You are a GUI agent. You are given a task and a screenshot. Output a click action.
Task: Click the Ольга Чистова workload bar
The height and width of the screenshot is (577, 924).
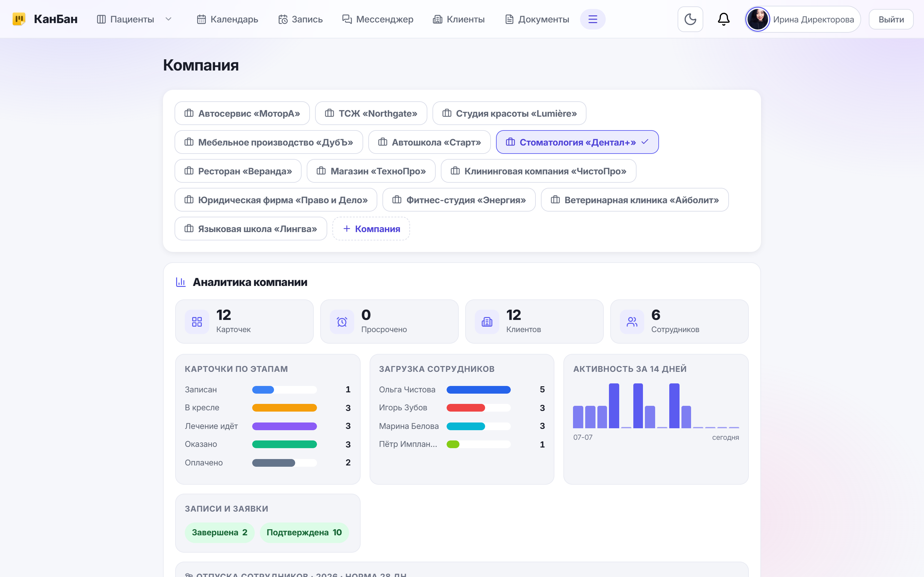click(x=478, y=389)
